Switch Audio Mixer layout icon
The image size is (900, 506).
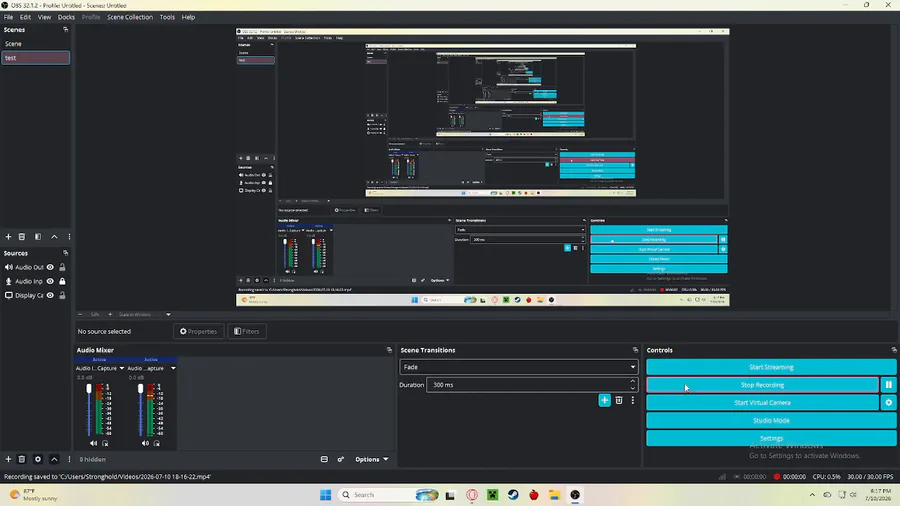tap(324, 459)
